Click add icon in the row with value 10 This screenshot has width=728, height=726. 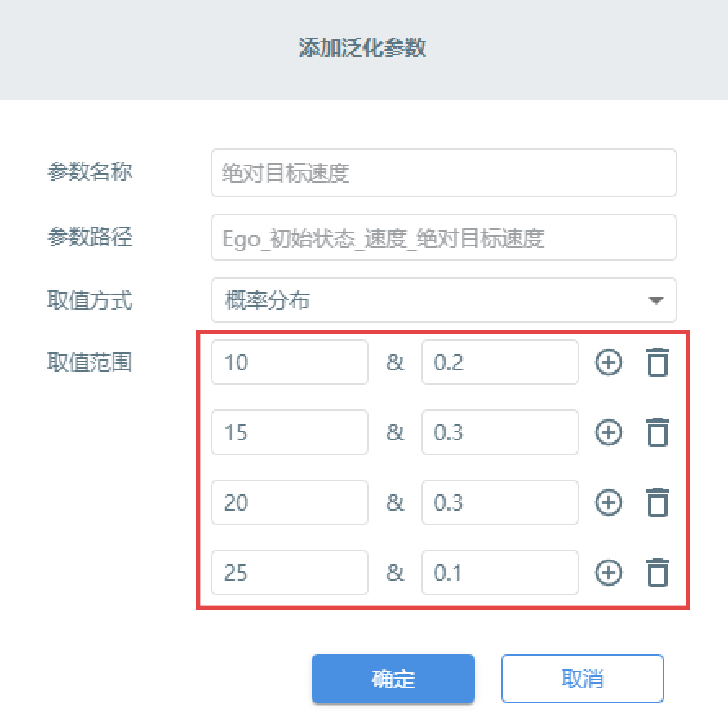click(608, 362)
